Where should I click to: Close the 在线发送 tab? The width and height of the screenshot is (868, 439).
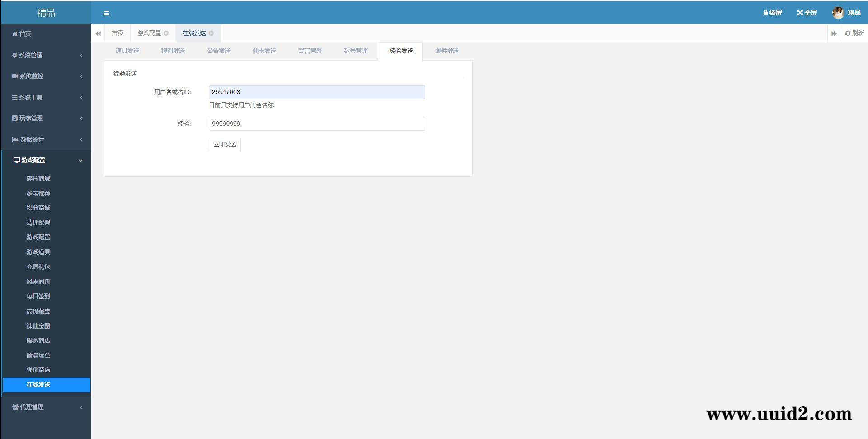point(211,33)
